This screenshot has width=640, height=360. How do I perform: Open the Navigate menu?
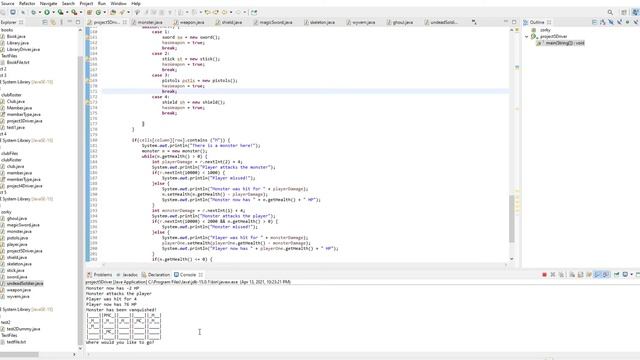pyautogui.click(x=49, y=3)
